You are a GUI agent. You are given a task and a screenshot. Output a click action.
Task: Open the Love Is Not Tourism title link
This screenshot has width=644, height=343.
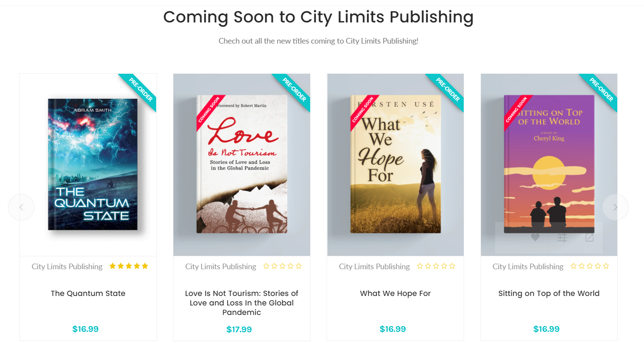click(242, 303)
